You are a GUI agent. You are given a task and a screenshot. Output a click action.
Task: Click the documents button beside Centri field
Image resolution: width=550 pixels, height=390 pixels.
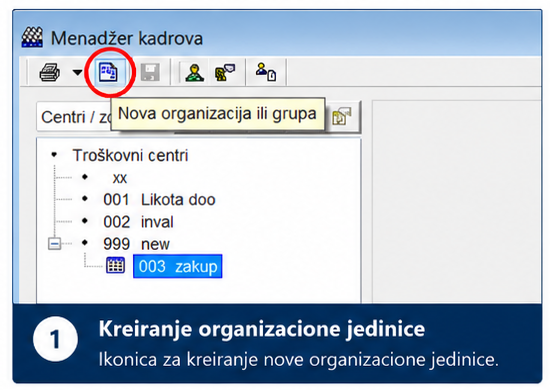342,116
